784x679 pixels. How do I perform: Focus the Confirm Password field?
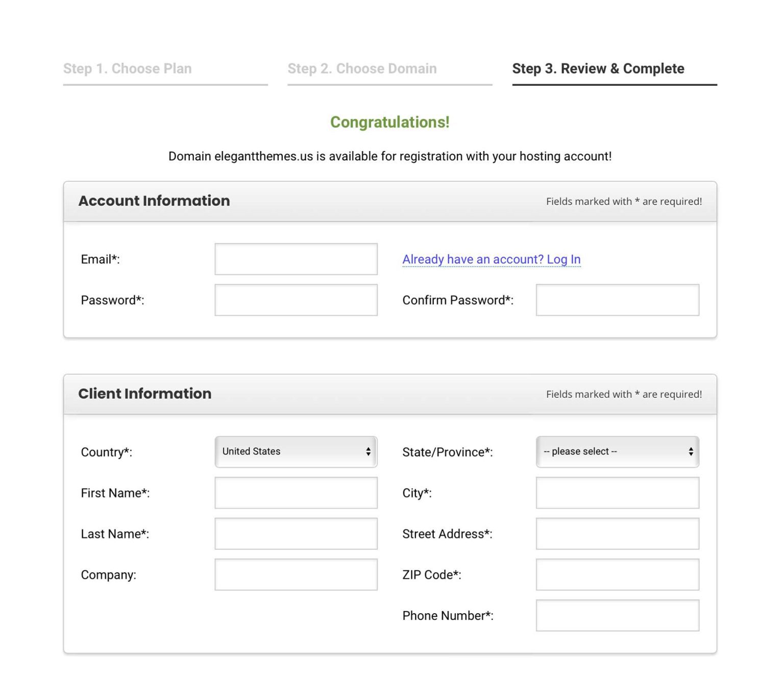coord(617,300)
